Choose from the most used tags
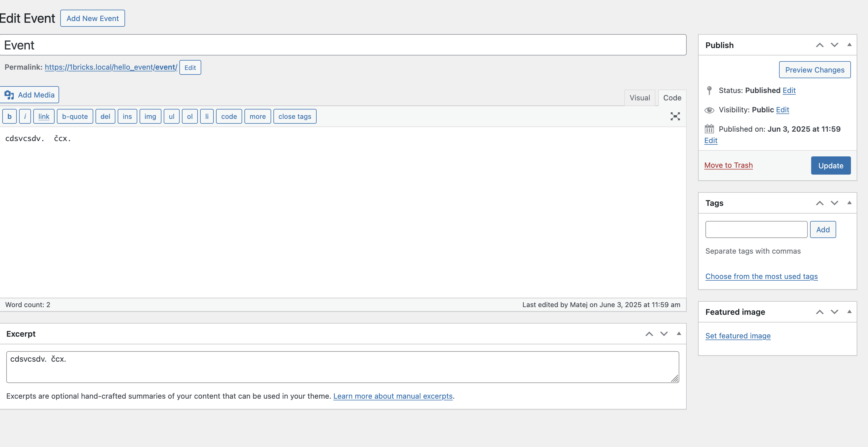Screen dimensions: 868x447 click(x=761, y=276)
